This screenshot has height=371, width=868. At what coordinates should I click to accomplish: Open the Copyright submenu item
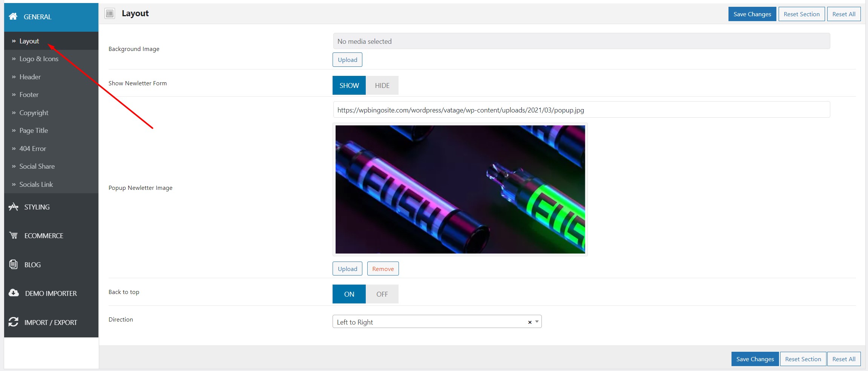[51, 112]
